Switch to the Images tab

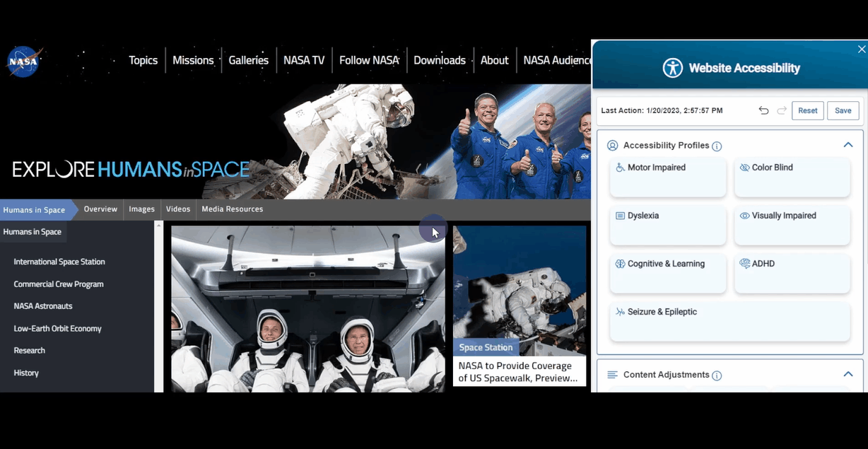click(141, 209)
